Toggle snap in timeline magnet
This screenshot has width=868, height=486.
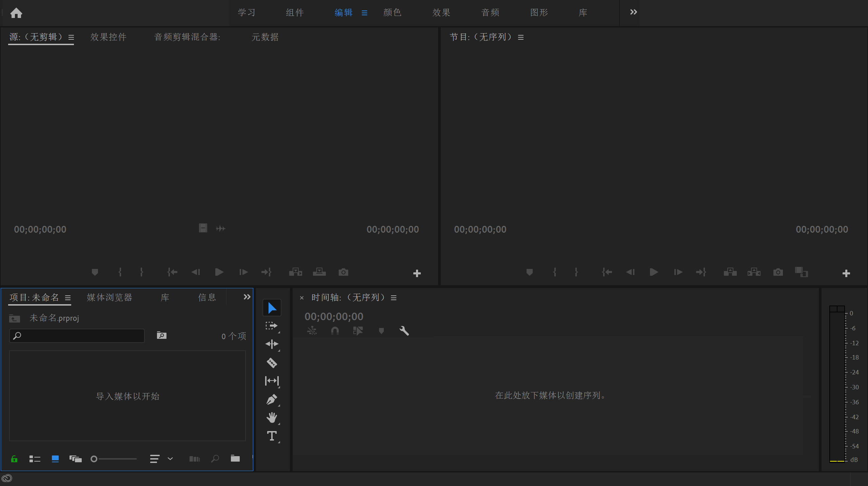(335, 331)
